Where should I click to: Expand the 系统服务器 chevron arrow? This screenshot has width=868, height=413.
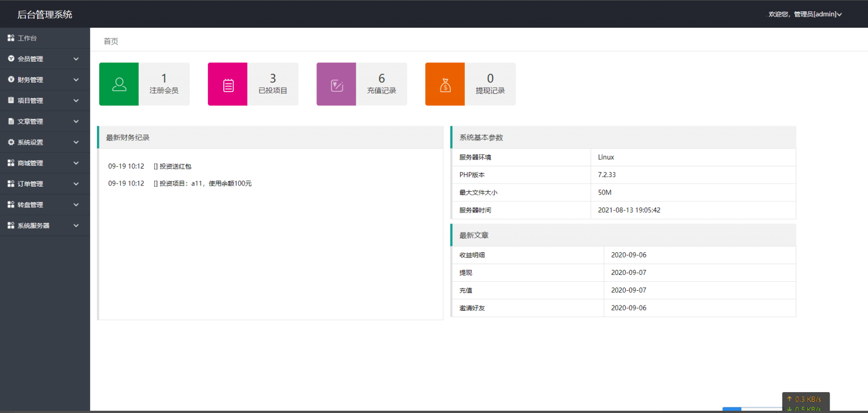point(76,226)
